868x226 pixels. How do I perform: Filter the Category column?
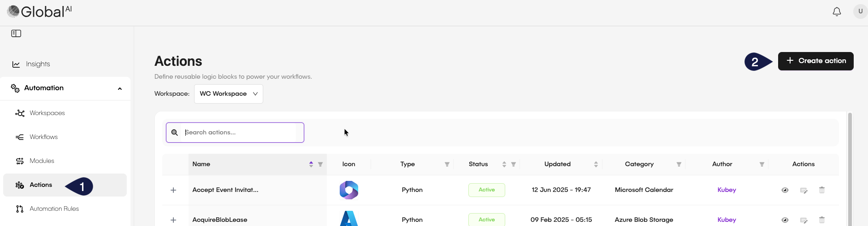(679, 164)
